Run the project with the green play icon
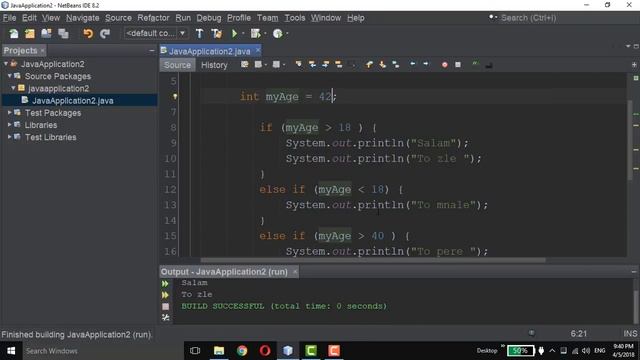 [234, 33]
